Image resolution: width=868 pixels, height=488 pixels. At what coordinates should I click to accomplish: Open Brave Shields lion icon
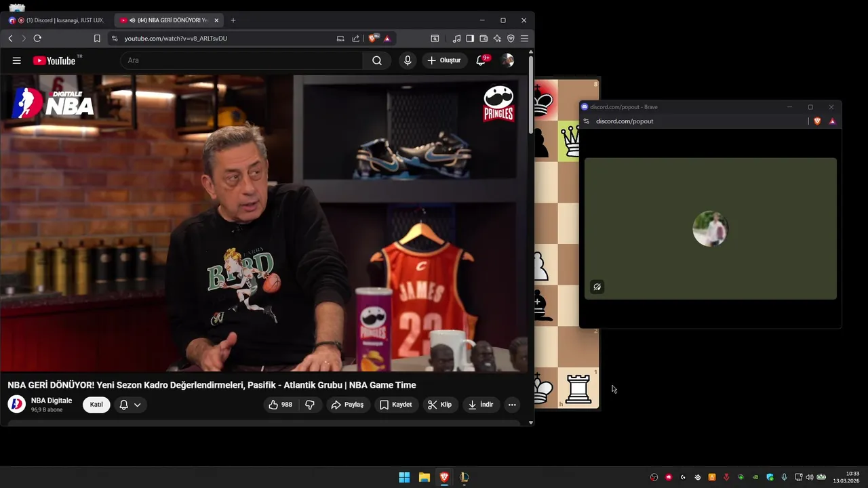[373, 39]
